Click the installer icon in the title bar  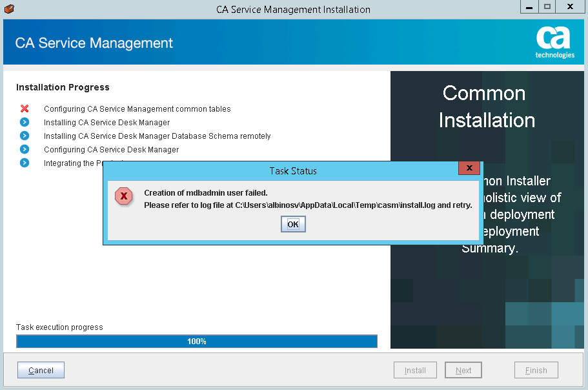[x=8, y=9]
